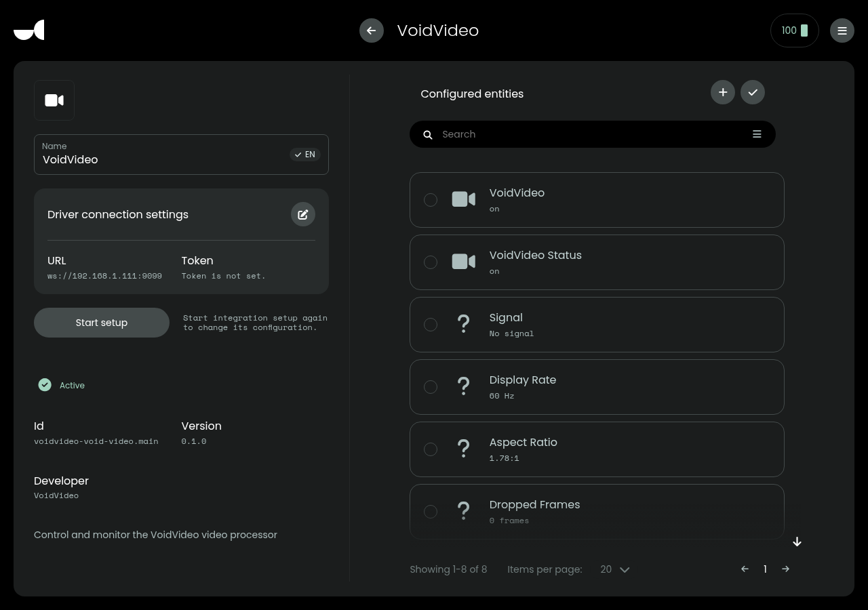Image resolution: width=868 pixels, height=610 pixels.
Task: Click the search magnifier icon
Action: point(428,135)
